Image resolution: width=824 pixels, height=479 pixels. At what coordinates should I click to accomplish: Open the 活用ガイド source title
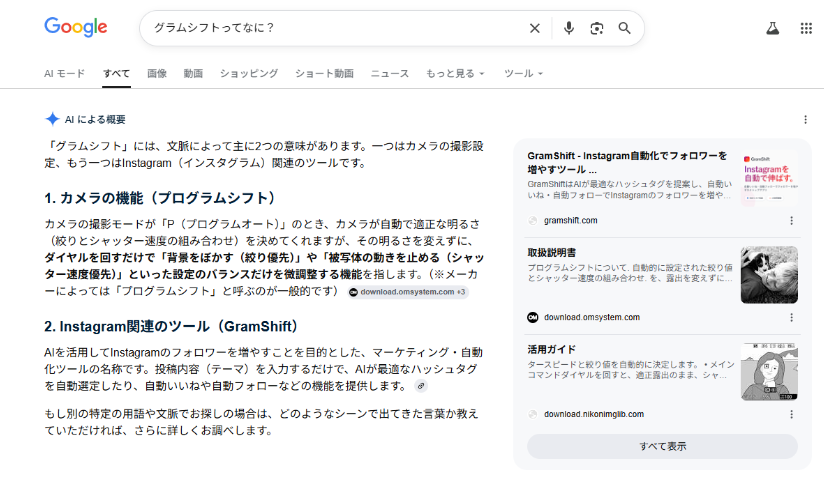pos(551,350)
